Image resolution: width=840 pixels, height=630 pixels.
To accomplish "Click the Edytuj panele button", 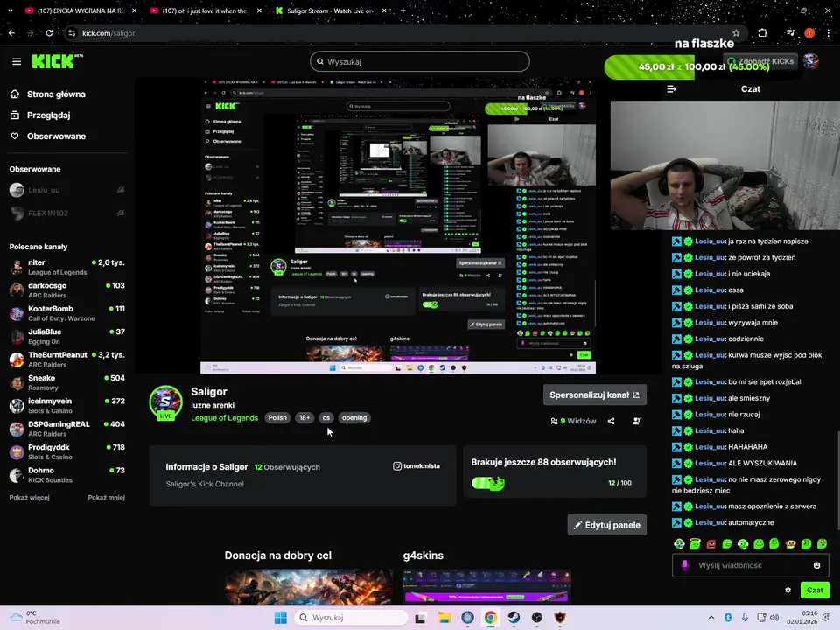I will point(607,525).
